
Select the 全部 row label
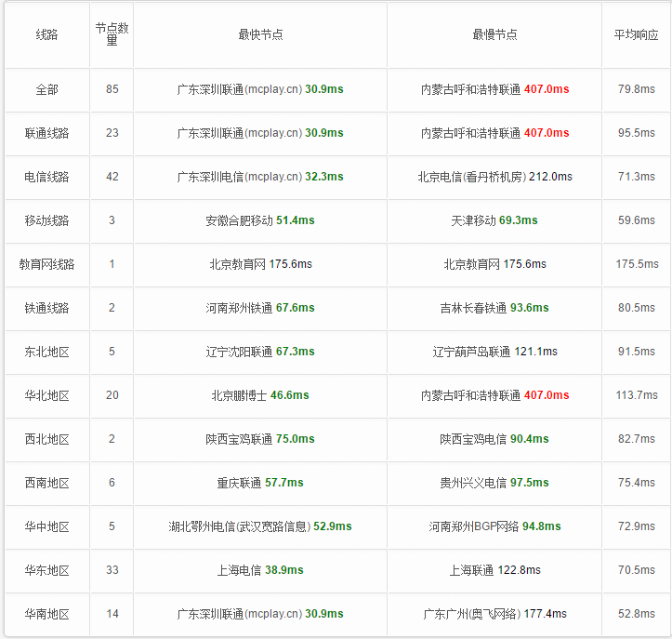tap(46, 89)
